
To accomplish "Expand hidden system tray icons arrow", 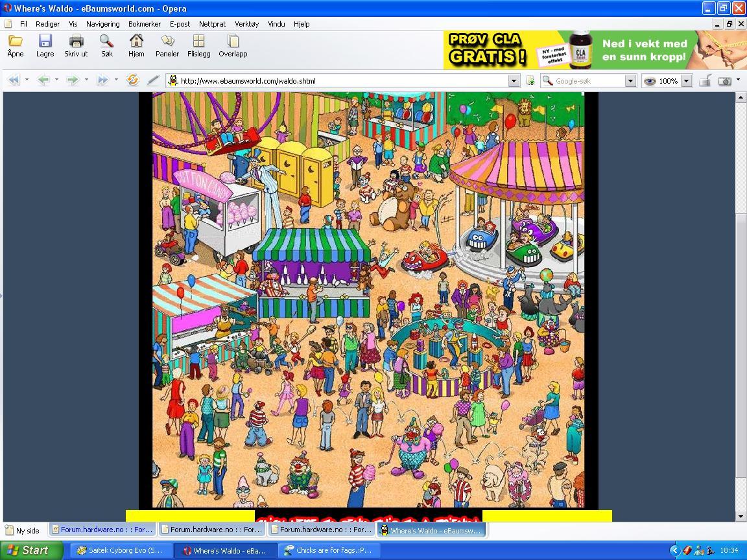I will (674, 550).
